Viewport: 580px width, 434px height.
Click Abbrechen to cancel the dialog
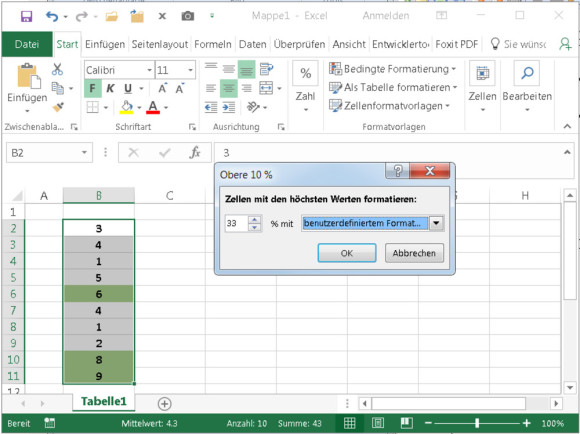(414, 253)
